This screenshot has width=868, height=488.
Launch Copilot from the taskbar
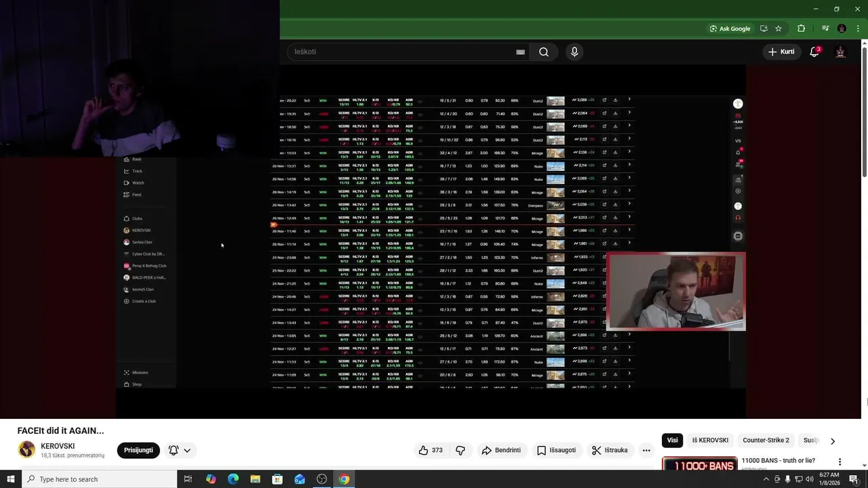pos(211,479)
